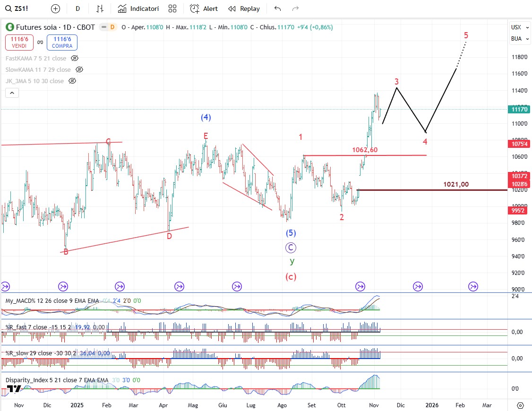Open symbol search for ZS1!
The image size is (532, 411).
tap(17, 9)
